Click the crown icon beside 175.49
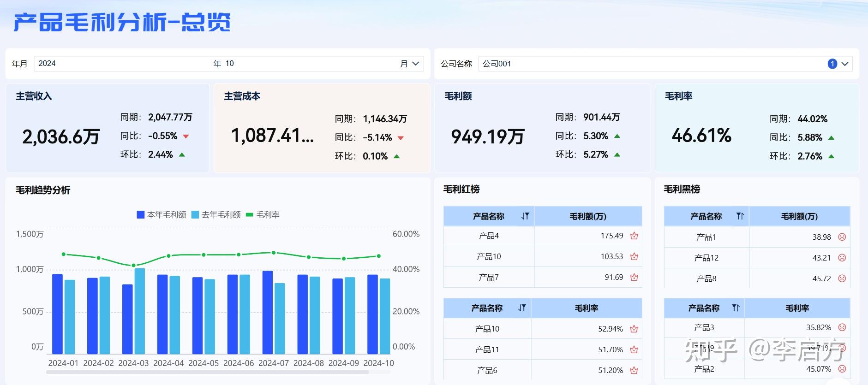Viewport: 868px width, 385px height. pyautogui.click(x=634, y=236)
